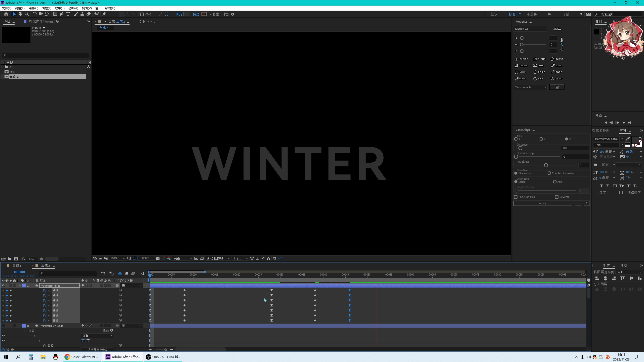
Task: Click the help ? button in Circle Align
Action: (587, 203)
